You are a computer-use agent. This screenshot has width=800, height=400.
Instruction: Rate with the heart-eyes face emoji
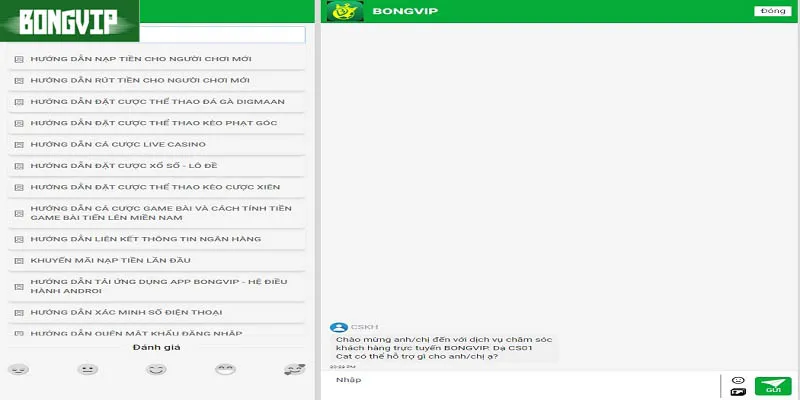pyautogui.click(x=294, y=369)
